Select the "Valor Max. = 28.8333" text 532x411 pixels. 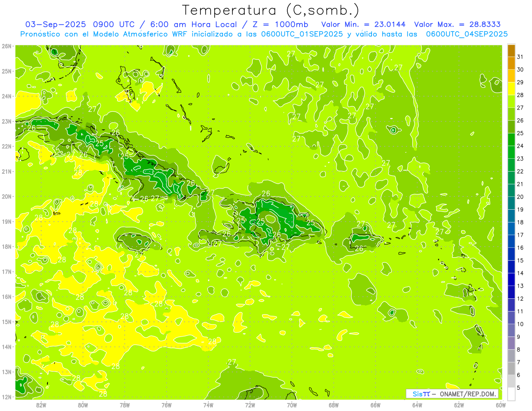click(458, 24)
